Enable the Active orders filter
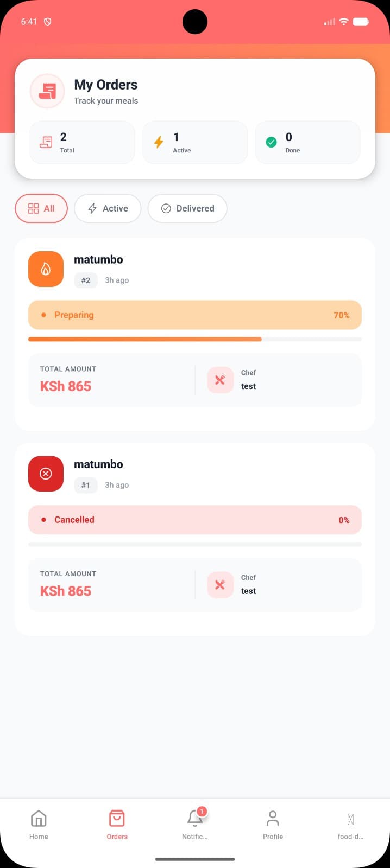The width and height of the screenshot is (390, 868). (108, 208)
